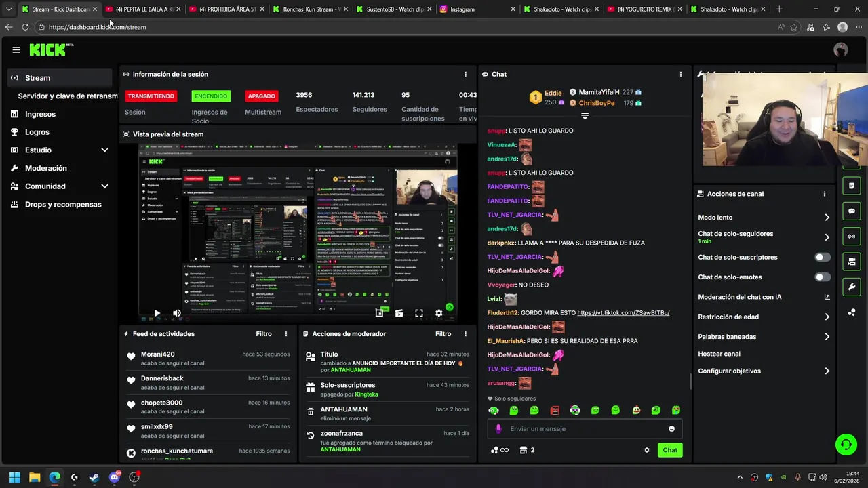Click the green Chat send button
The image size is (868, 488).
(x=670, y=450)
